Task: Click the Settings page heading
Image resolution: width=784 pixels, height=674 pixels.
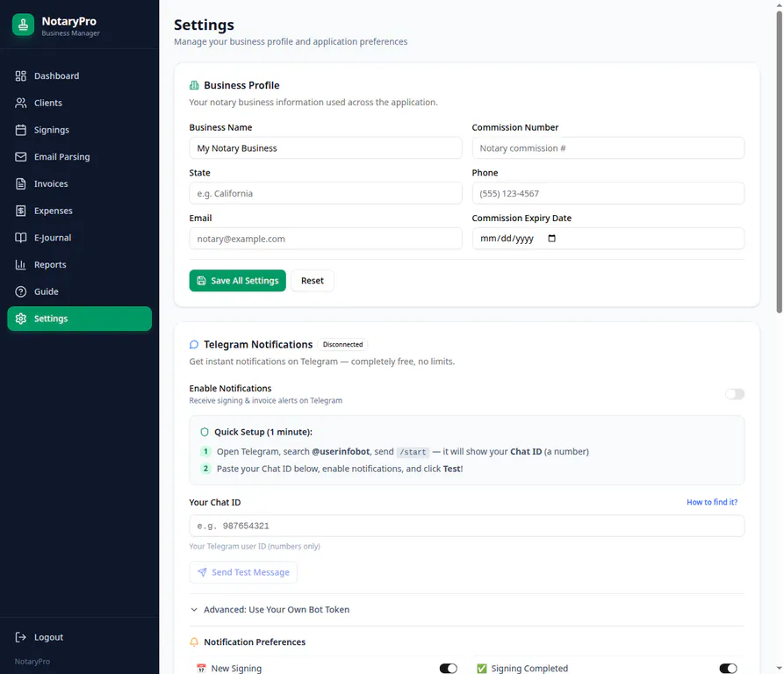Action: click(204, 25)
